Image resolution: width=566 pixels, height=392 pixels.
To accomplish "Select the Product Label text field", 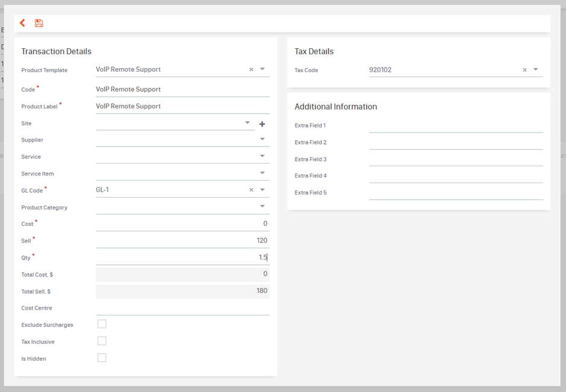I will pyautogui.click(x=182, y=106).
